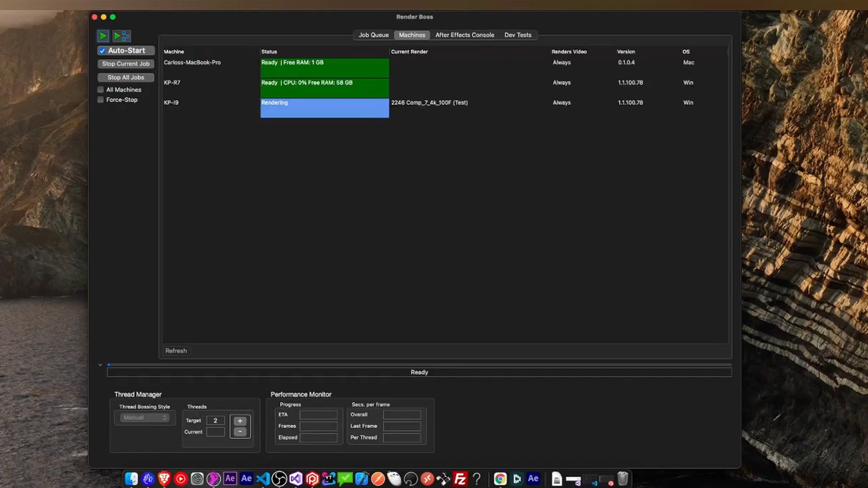Viewport: 868px width, 488px height.
Task: Click the thread Target input field
Action: click(x=215, y=421)
